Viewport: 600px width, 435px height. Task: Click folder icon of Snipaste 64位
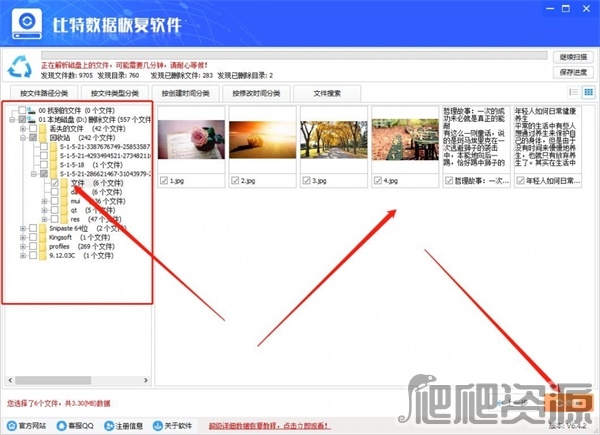[42, 228]
